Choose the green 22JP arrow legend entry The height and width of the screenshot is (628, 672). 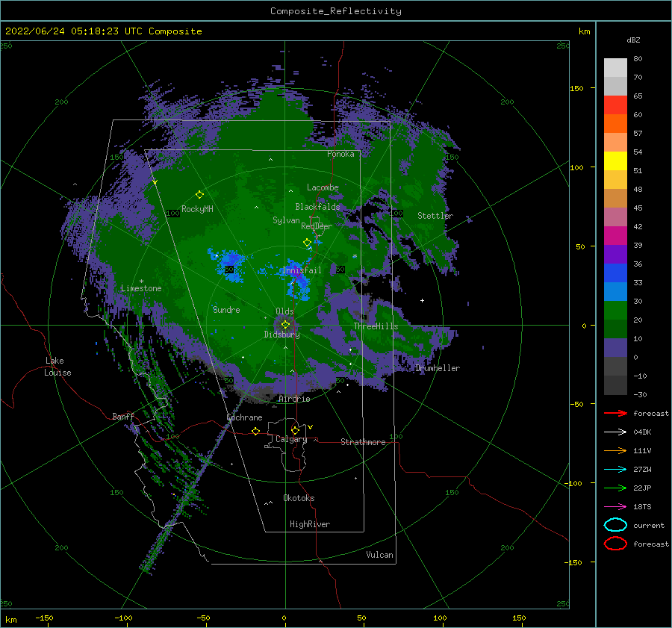point(615,488)
